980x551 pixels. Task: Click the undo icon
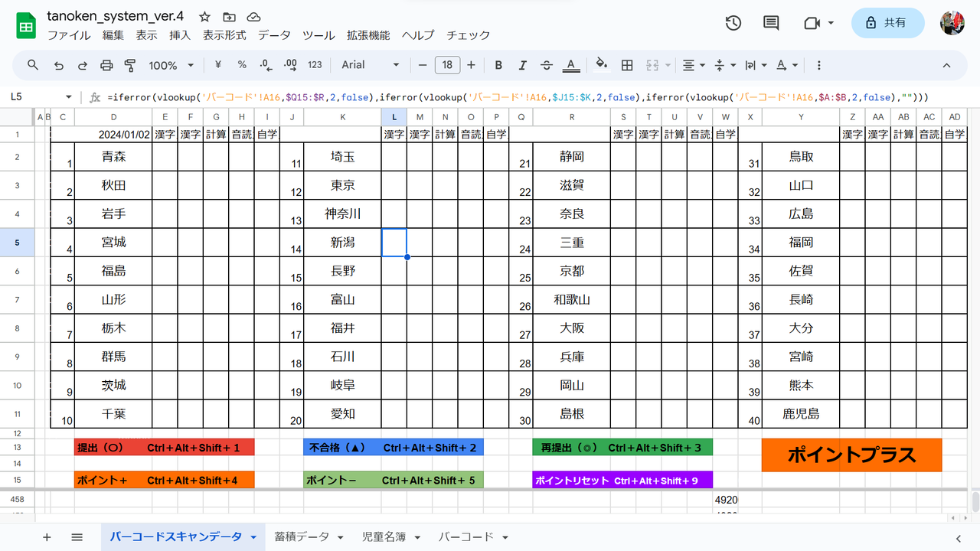tap(57, 65)
